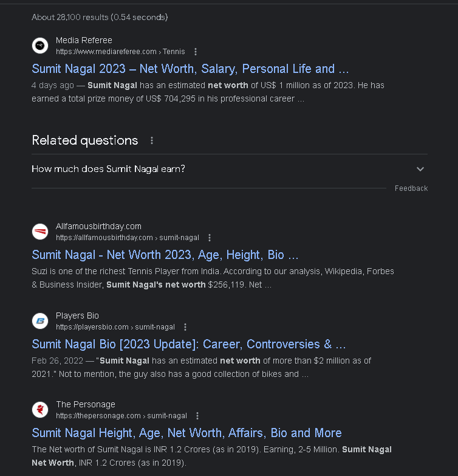Click the Media Referee site favicon
The width and height of the screenshot is (458, 476).
pos(40,46)
